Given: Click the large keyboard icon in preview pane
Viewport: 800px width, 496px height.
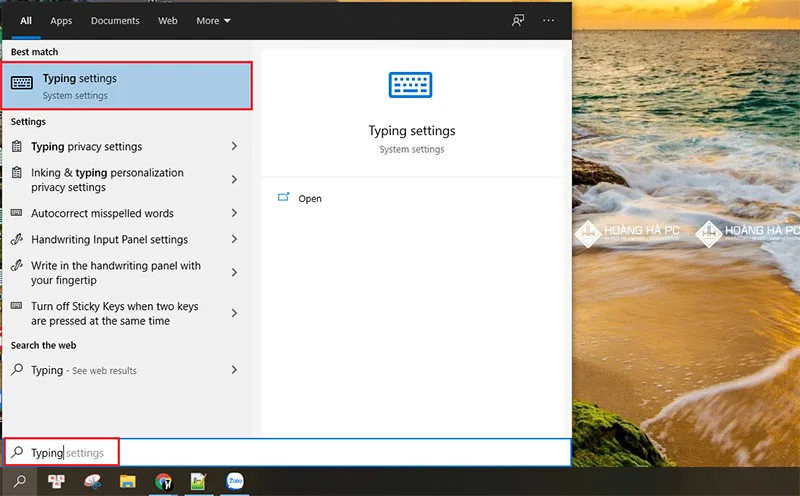Looking at the screenshot, I should (411, 85).
